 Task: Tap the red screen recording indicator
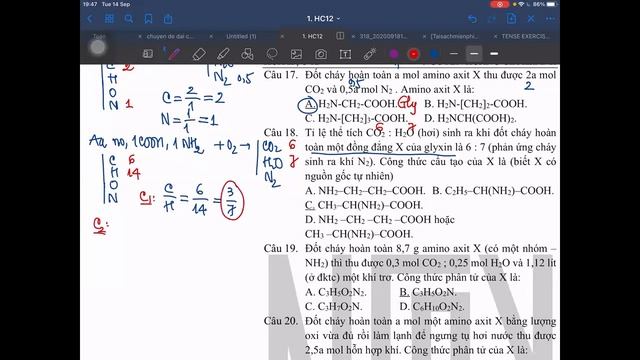point(500,4)
